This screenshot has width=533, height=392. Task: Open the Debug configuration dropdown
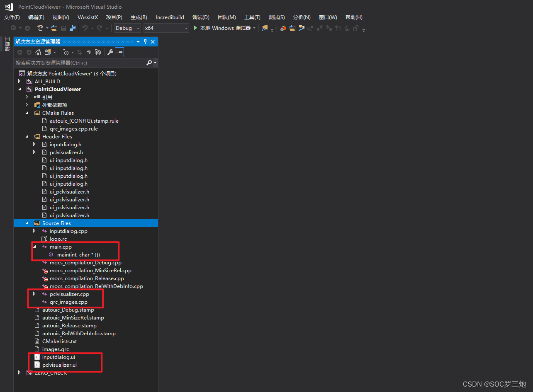coord(127,28)
